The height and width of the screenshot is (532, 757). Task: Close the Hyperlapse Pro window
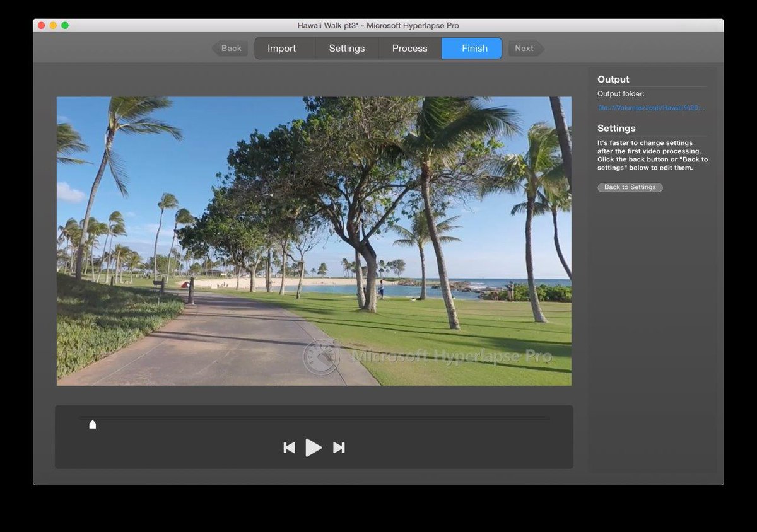click(x=41, y=25)
